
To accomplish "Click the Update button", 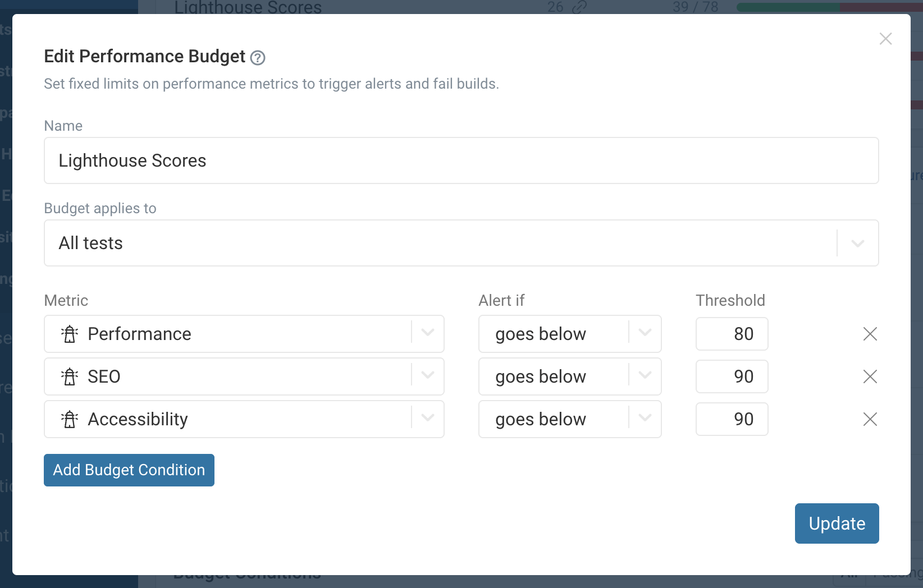I will pyautogui.click(x=837, y=523).
